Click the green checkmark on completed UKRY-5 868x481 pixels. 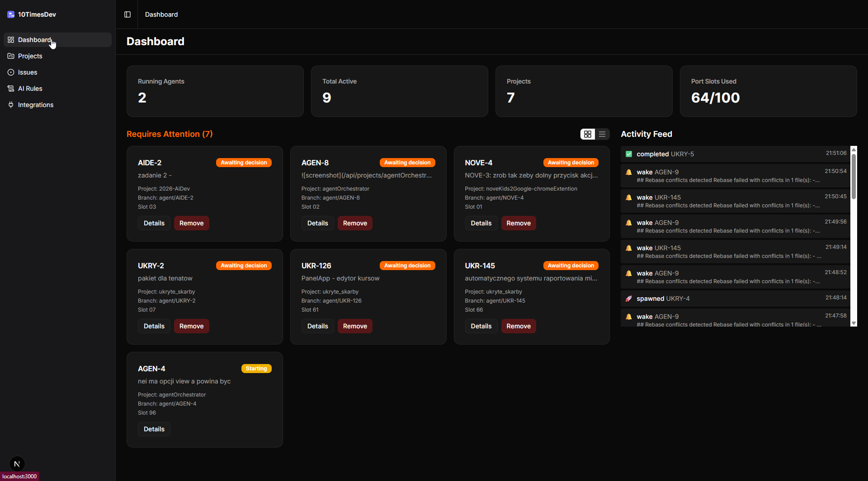(629, 154)
